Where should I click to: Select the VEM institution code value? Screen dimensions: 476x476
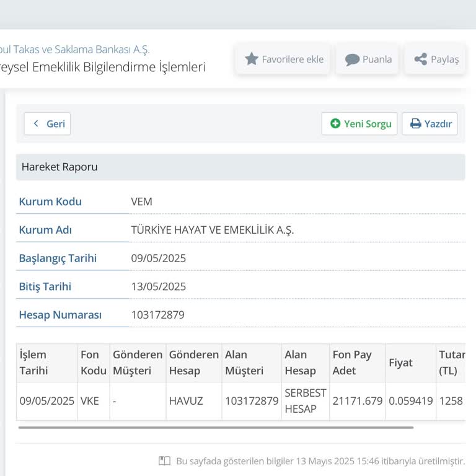(x=141, y=201)
